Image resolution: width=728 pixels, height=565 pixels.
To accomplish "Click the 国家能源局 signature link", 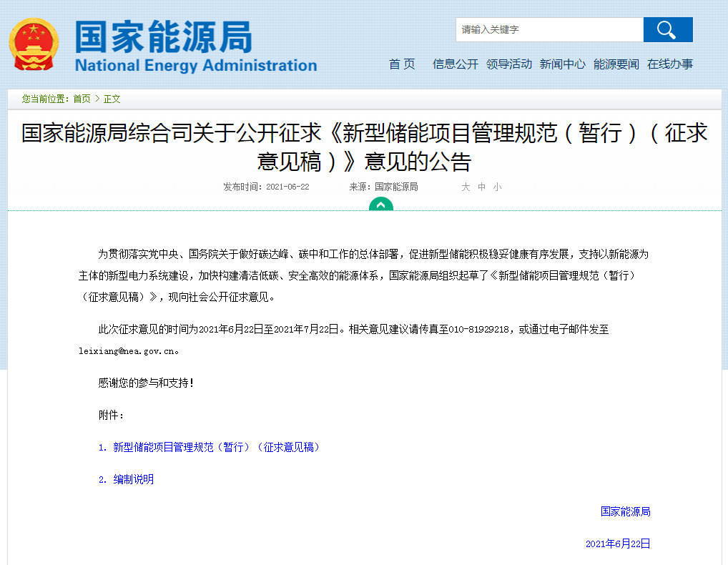I will [x=626, y=511].
